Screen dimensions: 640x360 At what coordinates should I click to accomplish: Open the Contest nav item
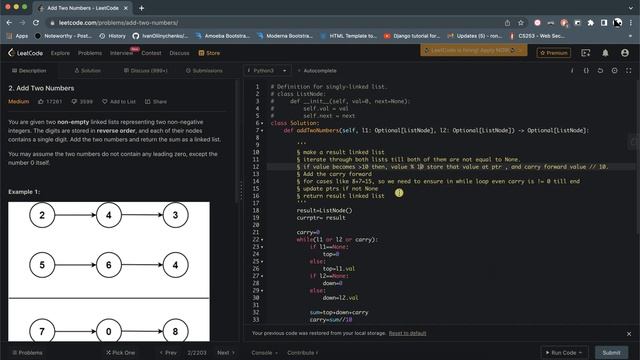coord(151,53)
